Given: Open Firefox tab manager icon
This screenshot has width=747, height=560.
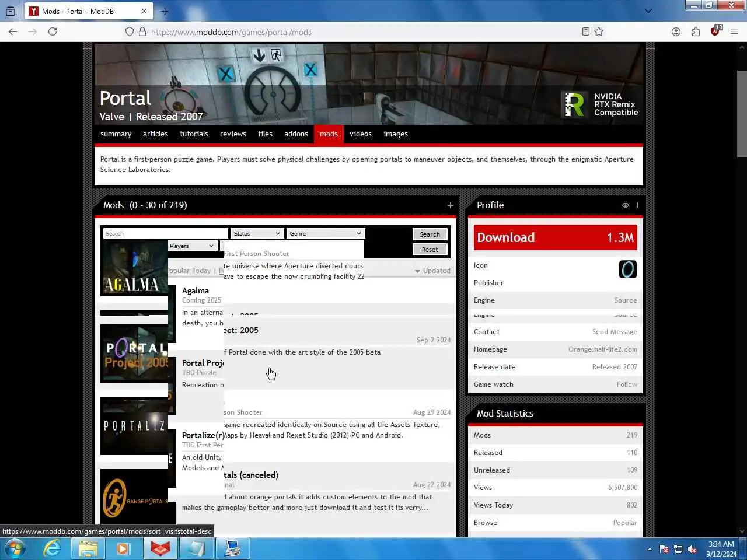Looking at the screenshot, I should (x=11, y=11).
